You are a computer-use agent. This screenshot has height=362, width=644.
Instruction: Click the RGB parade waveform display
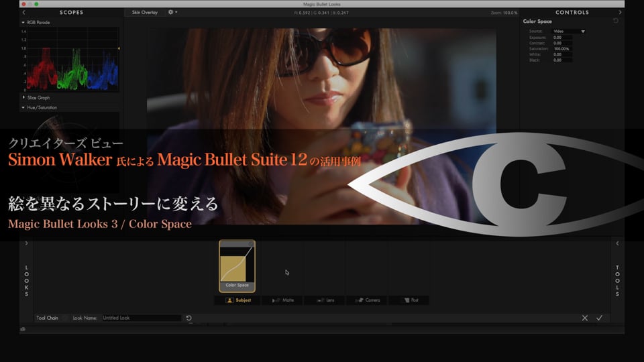[x=72, y=60]
